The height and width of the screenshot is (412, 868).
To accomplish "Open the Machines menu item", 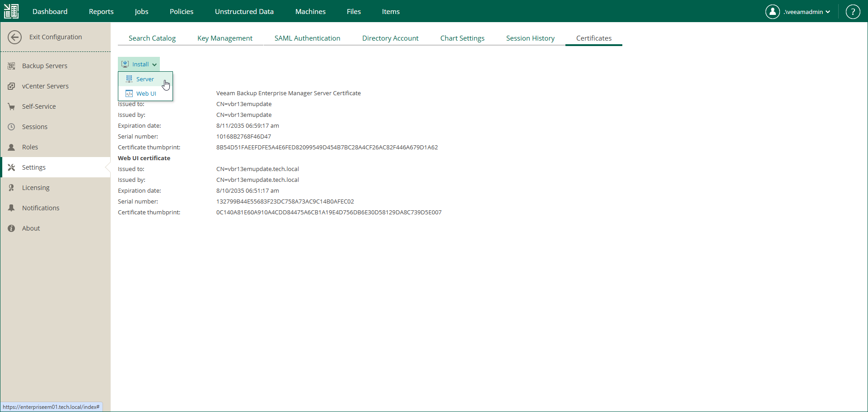I will tap(310, 11).
